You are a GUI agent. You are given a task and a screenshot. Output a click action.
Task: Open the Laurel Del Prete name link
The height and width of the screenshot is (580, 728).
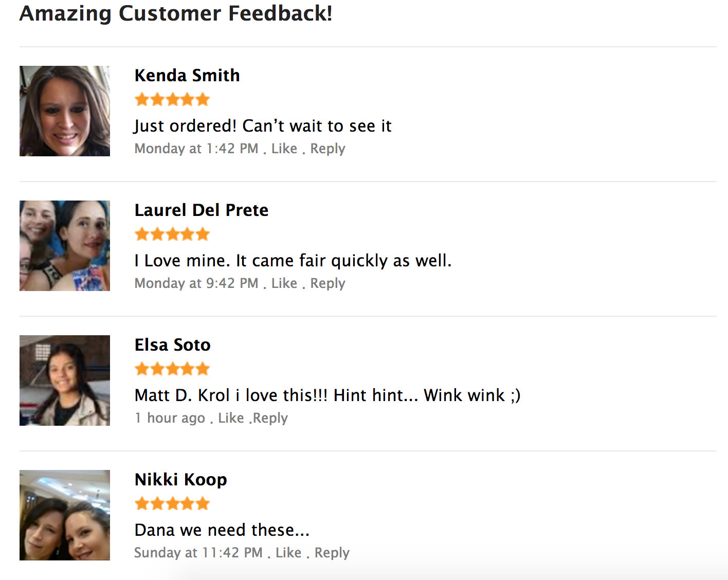click(x=201, y=210)
